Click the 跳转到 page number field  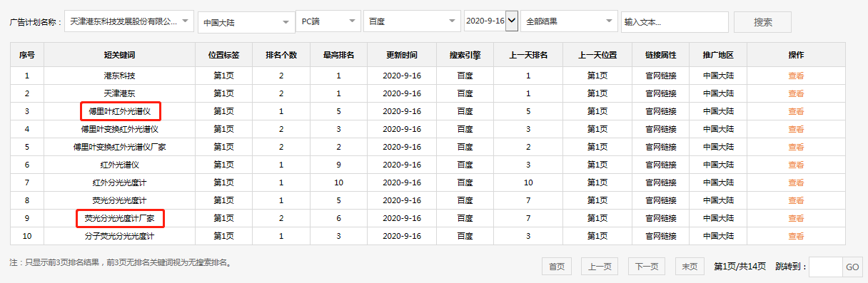[x=826, y=267]
